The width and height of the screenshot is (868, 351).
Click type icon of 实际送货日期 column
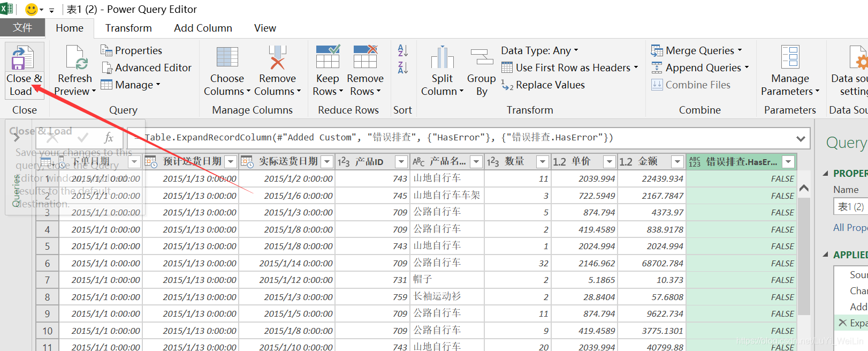(247, 161)
